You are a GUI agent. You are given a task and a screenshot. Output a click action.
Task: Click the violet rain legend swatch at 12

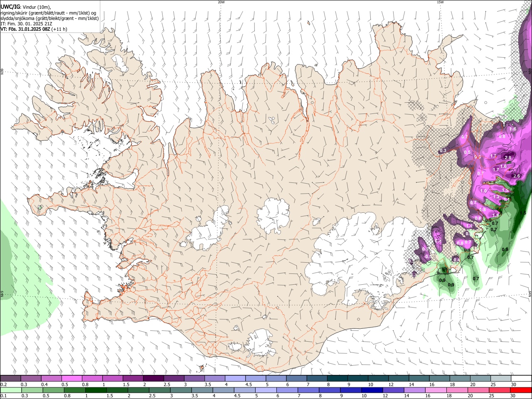(x=393, y=390)
